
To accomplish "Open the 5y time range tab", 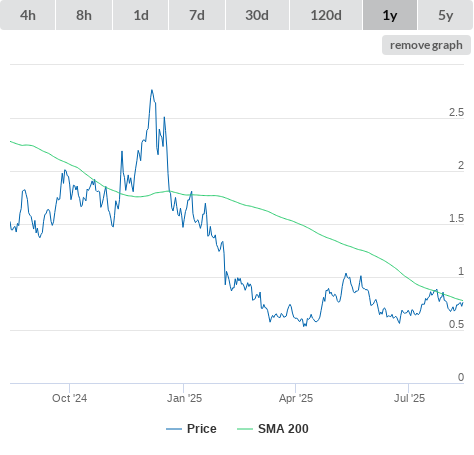I will pos(445,15).
